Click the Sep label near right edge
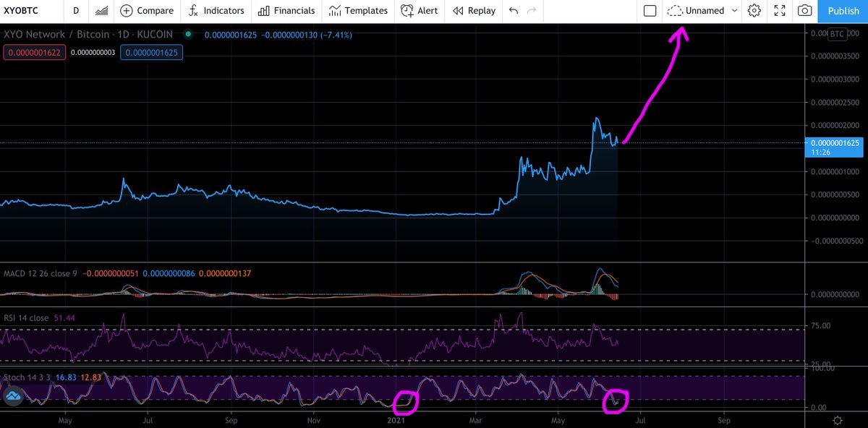Viewport: 868px width, 428px height. coord(724,420)
